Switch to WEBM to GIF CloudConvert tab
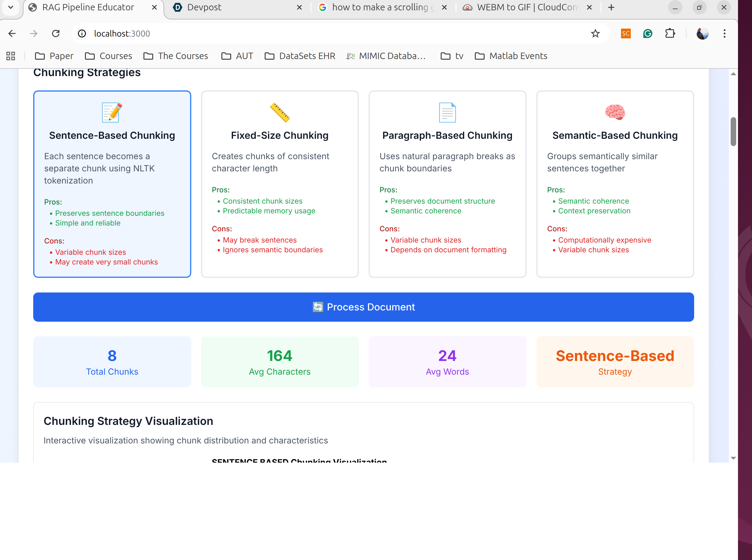752x560 pixels. tap(522, 8)
